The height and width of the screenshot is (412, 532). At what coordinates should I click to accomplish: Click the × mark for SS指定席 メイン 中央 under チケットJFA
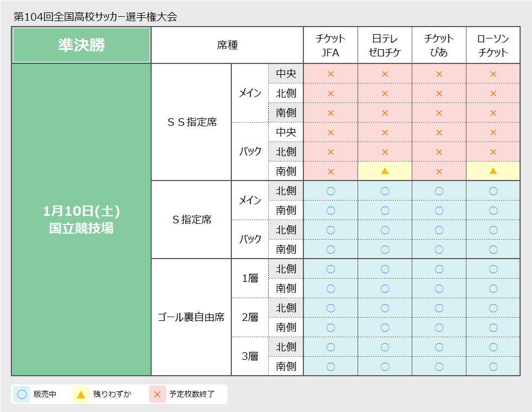pyautogui.click(x=330, y=74)
